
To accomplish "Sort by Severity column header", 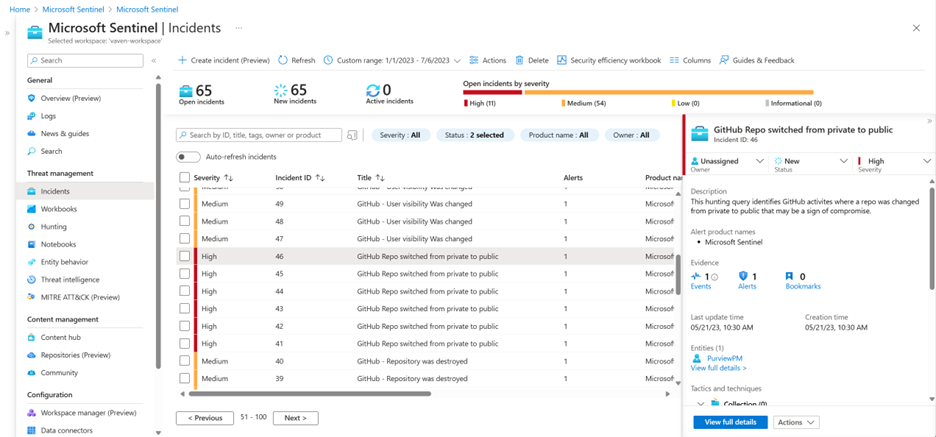I will 213,177.
